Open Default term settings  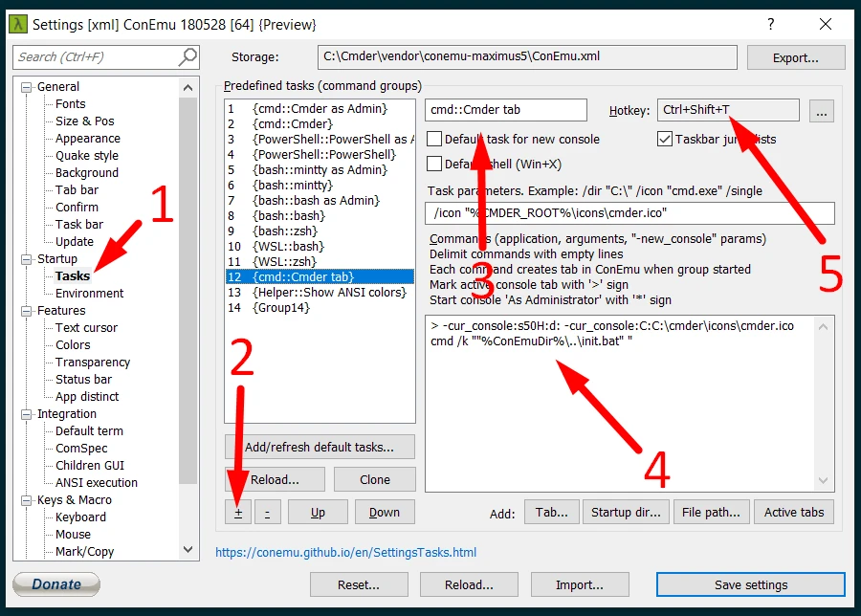(89, 431)
